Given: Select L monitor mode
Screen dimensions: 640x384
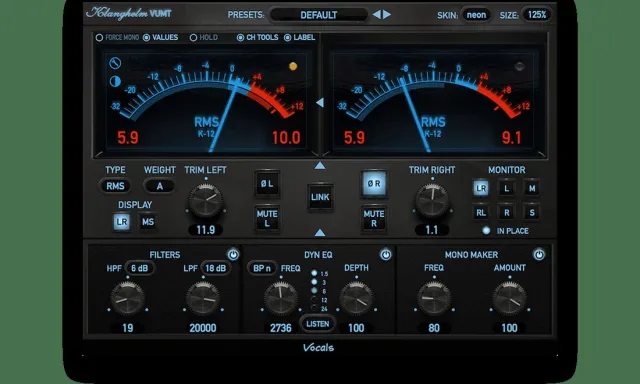Looking at the screenshot, I should click(x=507, y=189).
